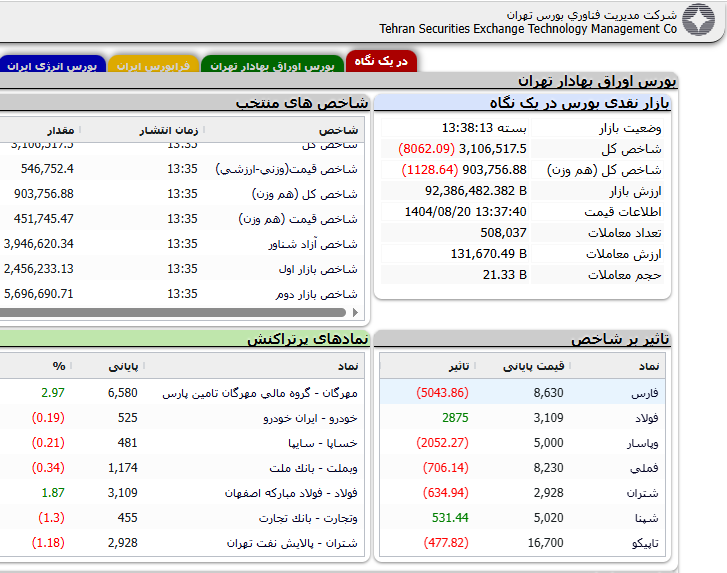This screenshot has width=727, height=573.
Task: Sort indices by زمان انتشار column header
Action: (x=169, y=130)
